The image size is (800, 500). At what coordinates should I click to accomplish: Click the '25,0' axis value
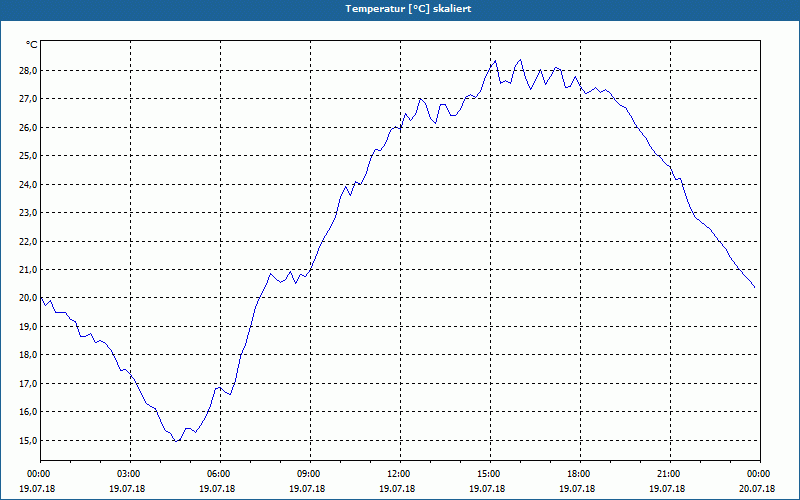click(28, 156)
